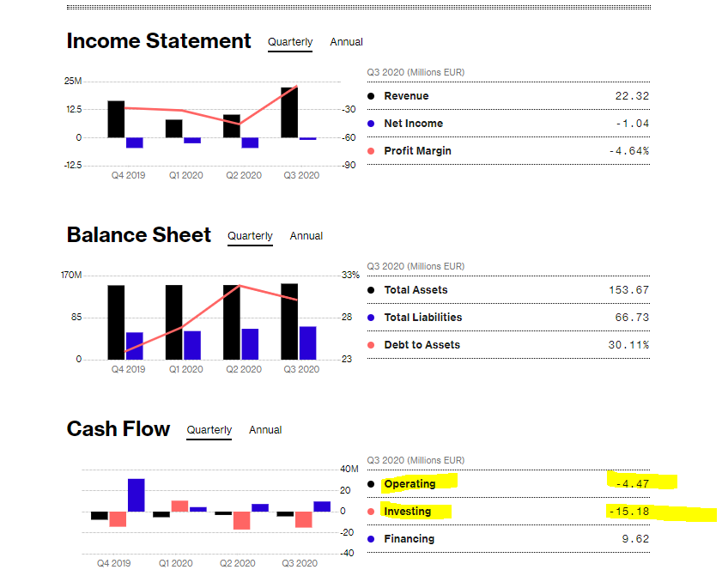This screenshot has width=722, height=588.
Task: Click the Q3 2020 black revenue bar
Action: point(289,112)
